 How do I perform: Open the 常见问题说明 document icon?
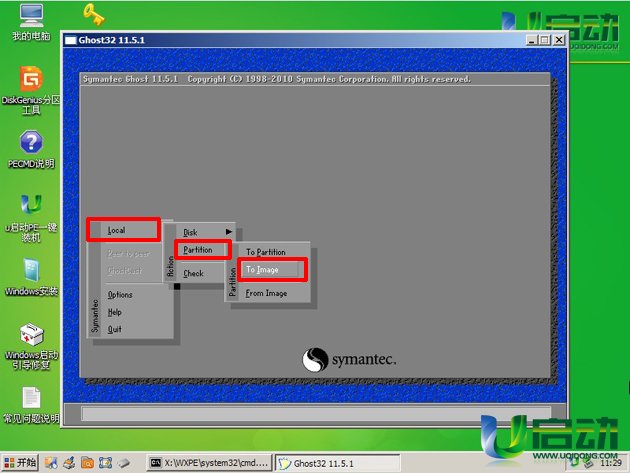[x=31, y=405]
